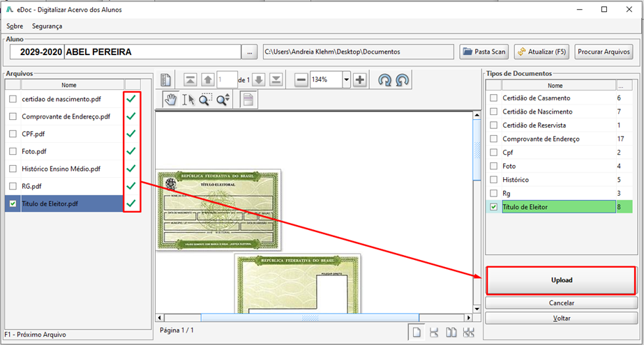Image resolution: width=644 pixels, height=345 pixels.
Task: Check the certidao de nascimento.pdf checkbox
Action: (13, 99)
